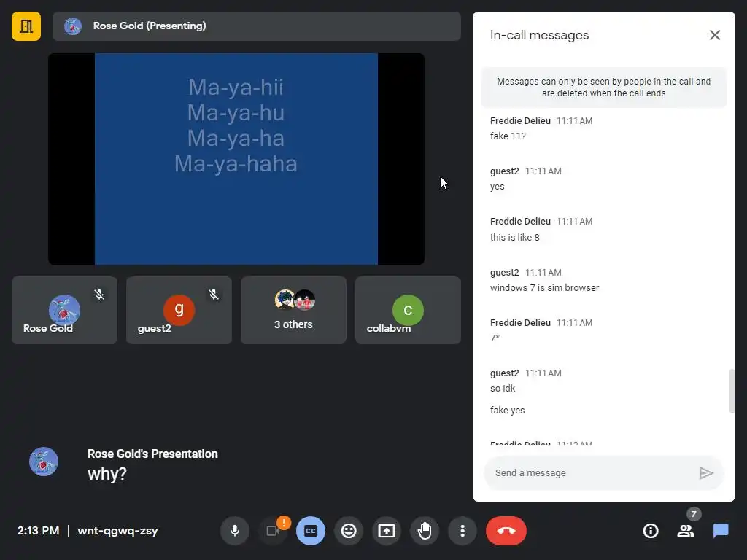Screen dimensions: 747x560
Task: Click the presentation video showing Ma-ya-hii lyrics
Action: tap(236, 158)
